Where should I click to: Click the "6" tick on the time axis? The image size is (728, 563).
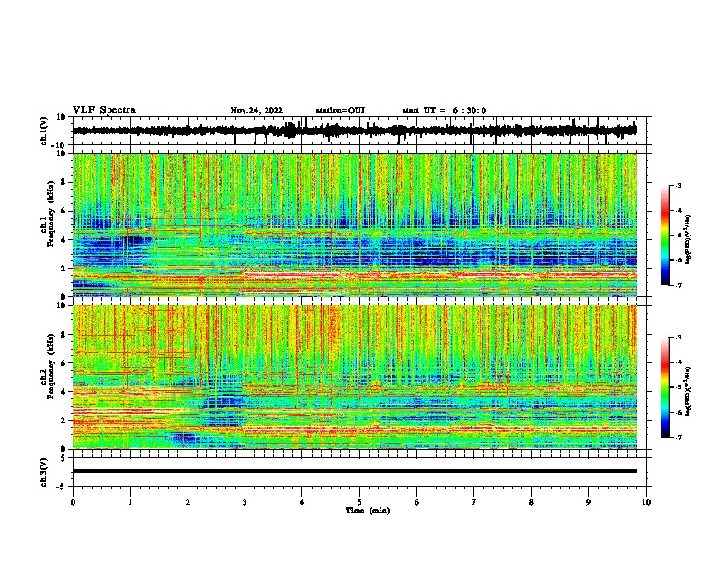[417, 502]
